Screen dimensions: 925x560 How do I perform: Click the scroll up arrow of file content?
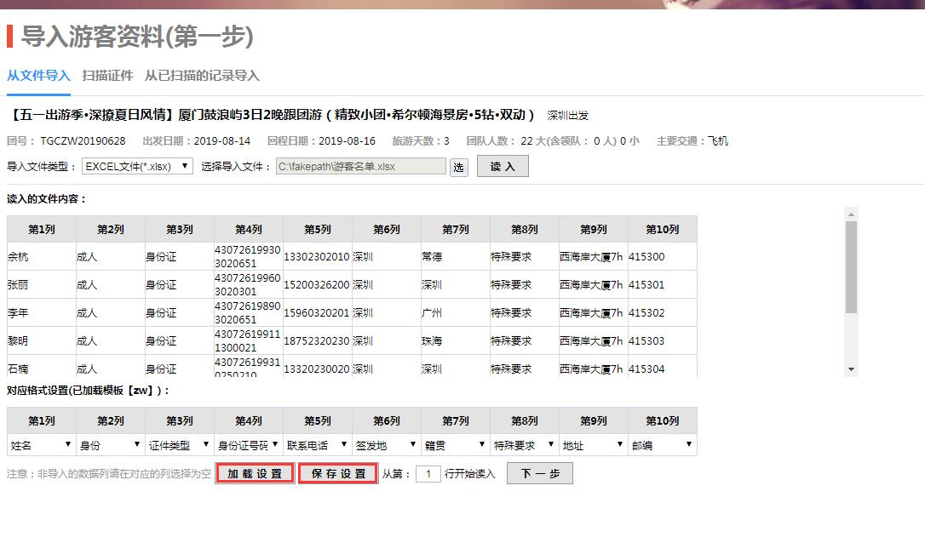[x=851, y=214]
